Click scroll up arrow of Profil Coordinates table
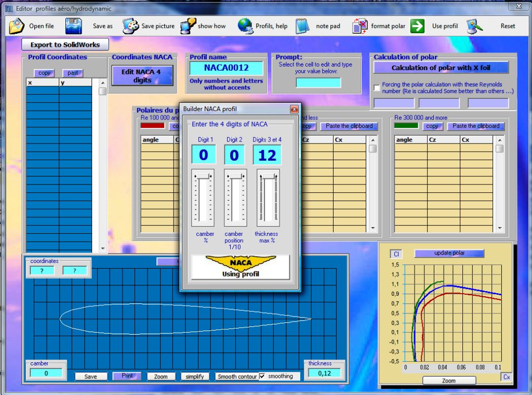 click(x=102, y=83)
